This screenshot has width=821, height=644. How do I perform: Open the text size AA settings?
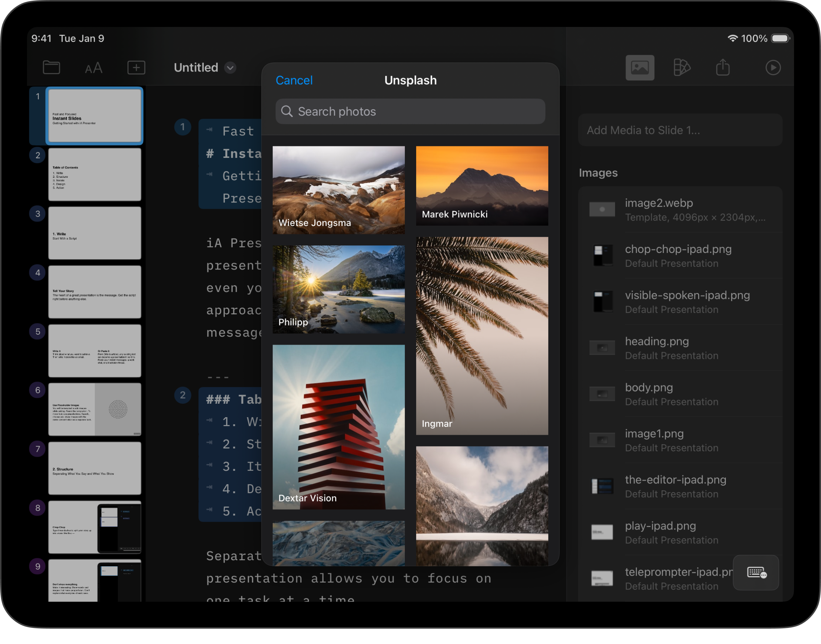point(94,68)
